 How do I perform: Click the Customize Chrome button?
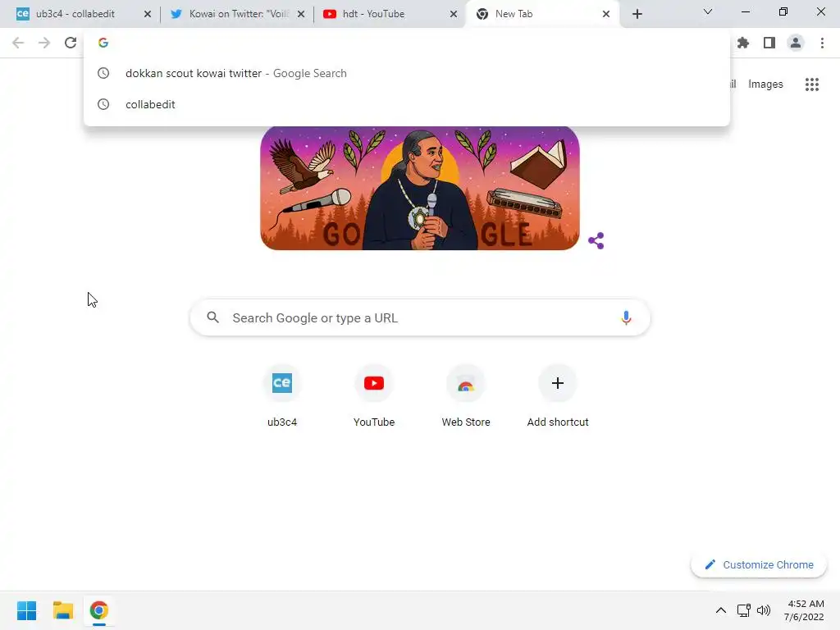[x=759, y=564]
